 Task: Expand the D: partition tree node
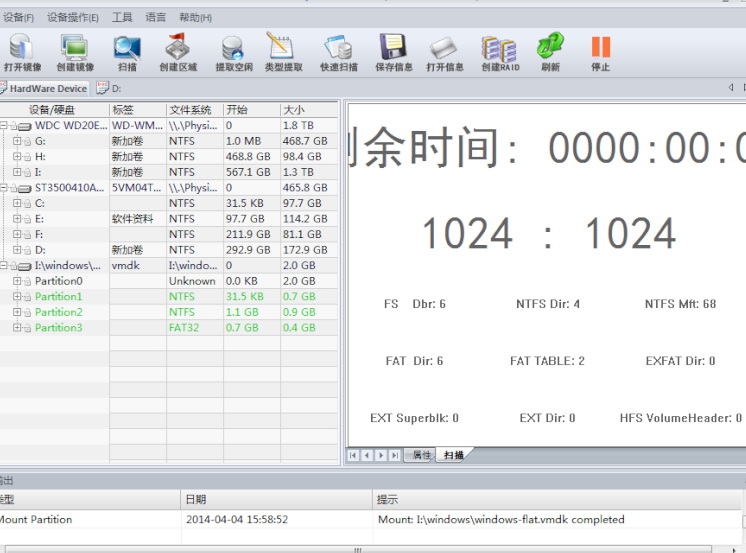[x=17, y=250]
